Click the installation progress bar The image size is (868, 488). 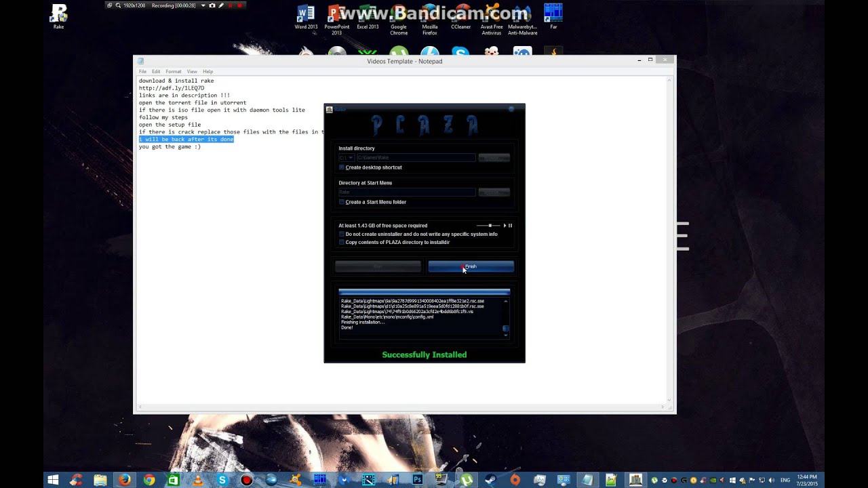(424, 292)
